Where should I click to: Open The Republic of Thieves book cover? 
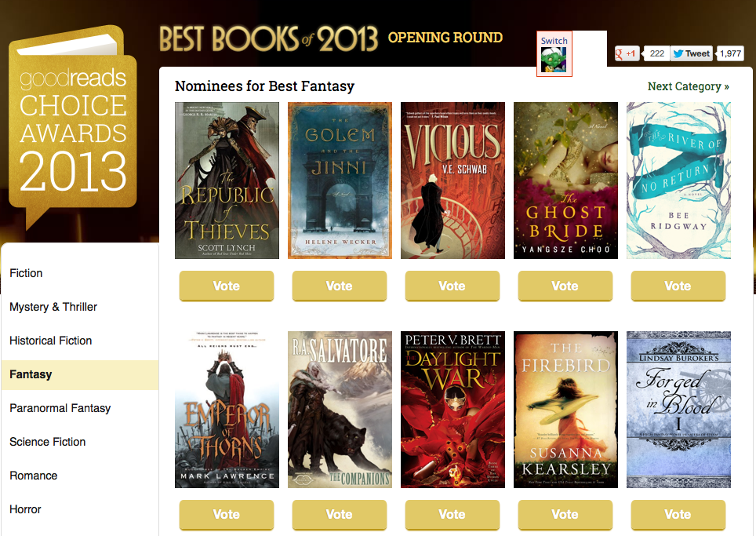point(227,180)
